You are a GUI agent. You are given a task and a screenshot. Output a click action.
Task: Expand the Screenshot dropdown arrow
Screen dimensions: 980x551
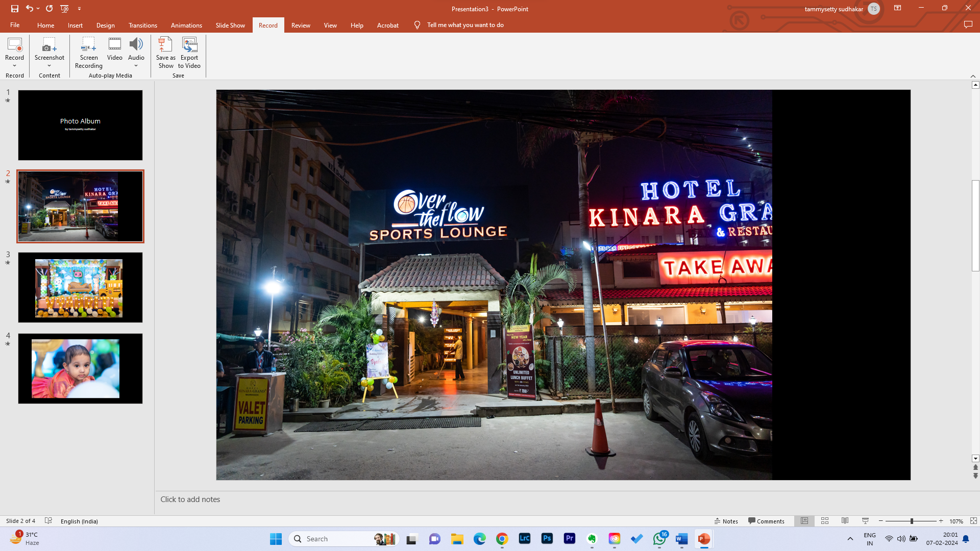tap(50, 66)
